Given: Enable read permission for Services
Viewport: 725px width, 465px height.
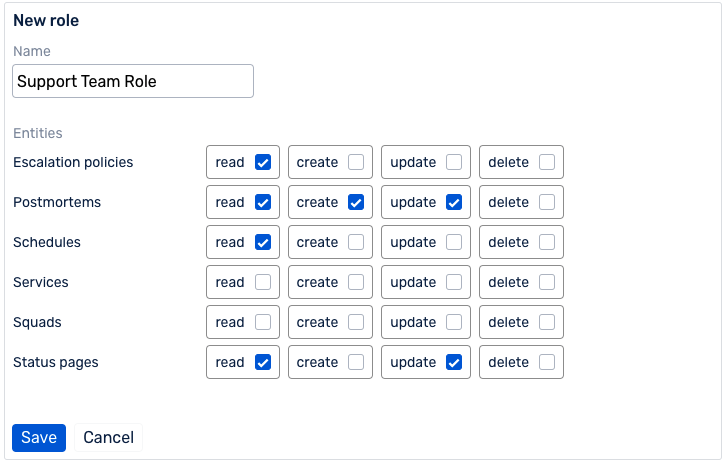Looking at the screenshot, I should tap(263, 282).
